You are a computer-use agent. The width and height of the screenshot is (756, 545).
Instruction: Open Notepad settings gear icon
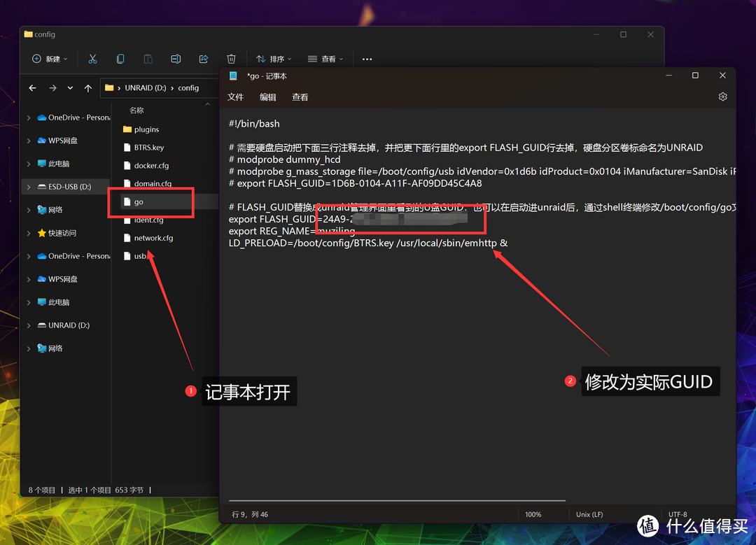722,97
